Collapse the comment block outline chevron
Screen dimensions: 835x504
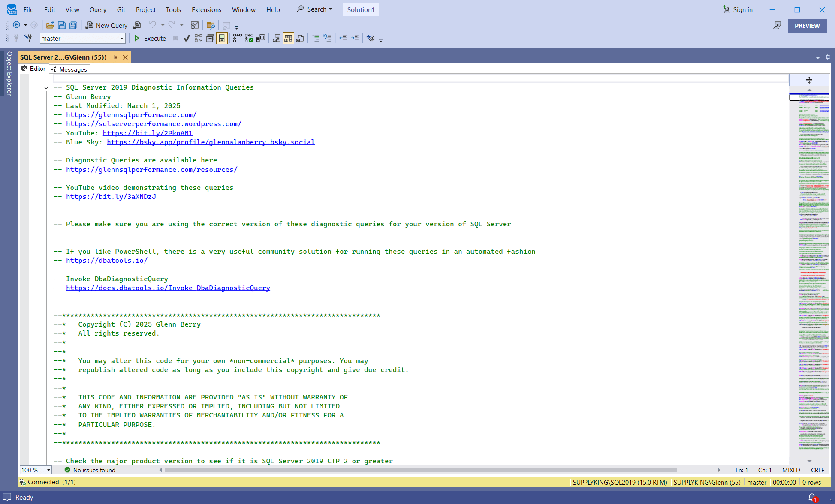[46, 88]
